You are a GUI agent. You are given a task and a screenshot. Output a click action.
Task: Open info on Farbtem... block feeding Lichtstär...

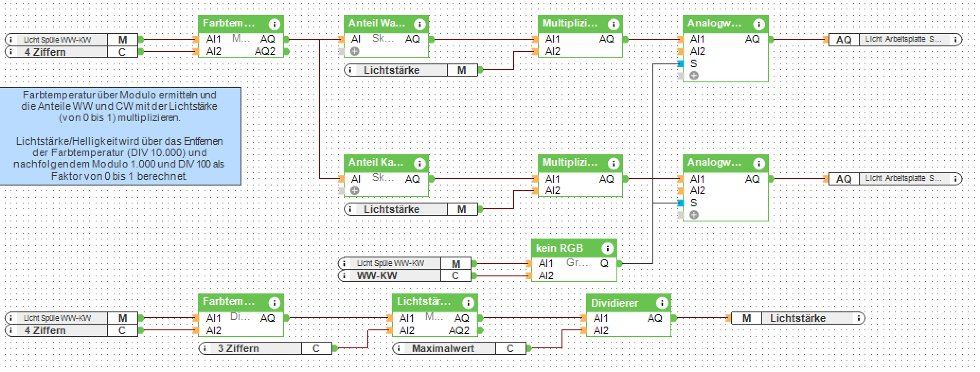click(x=274, y=303)
